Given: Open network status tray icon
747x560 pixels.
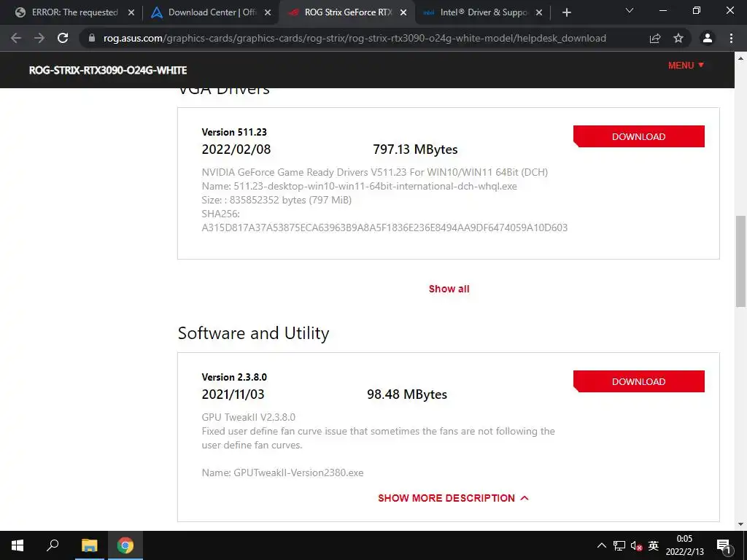Looking at the screenshot, I should (619, 545).
